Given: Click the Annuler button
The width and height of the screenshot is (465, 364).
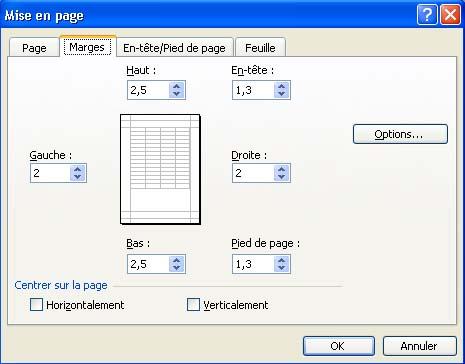Looking at the screenshot, I should coord(419,346).
